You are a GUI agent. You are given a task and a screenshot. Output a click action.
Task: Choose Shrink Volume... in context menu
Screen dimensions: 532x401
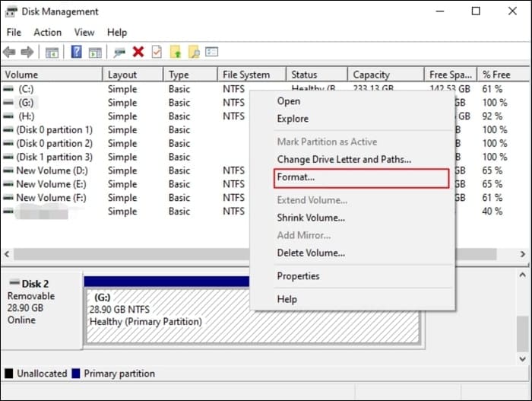click(311, 218)
